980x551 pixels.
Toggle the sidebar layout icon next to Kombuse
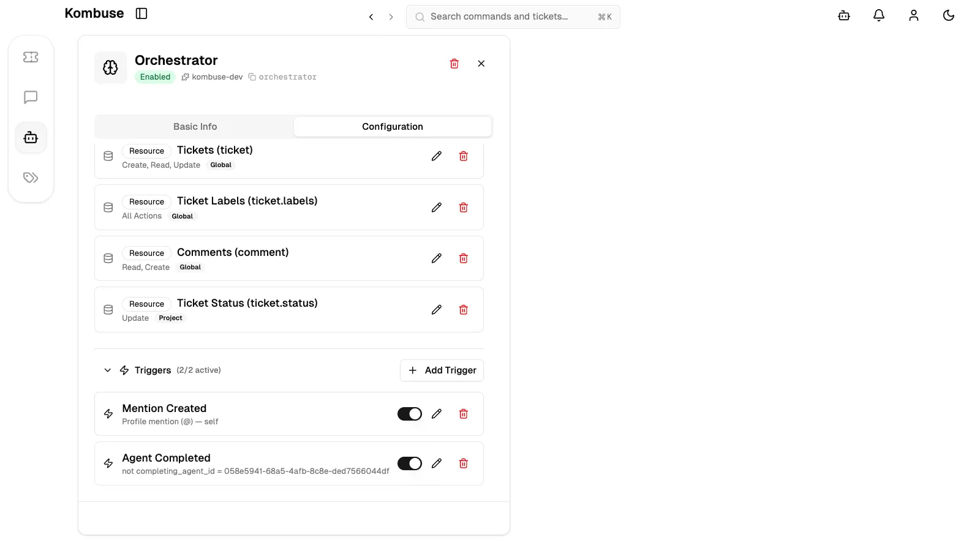point(141,13)
